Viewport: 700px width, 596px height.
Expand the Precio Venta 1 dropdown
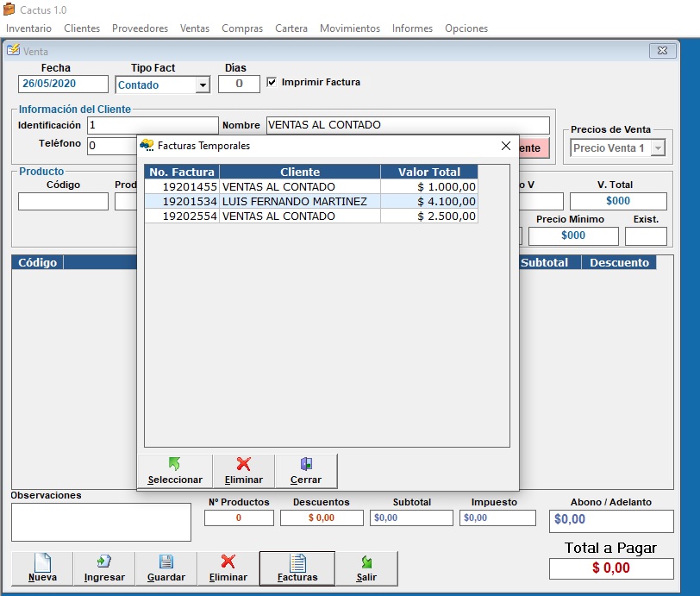[658, 148]
